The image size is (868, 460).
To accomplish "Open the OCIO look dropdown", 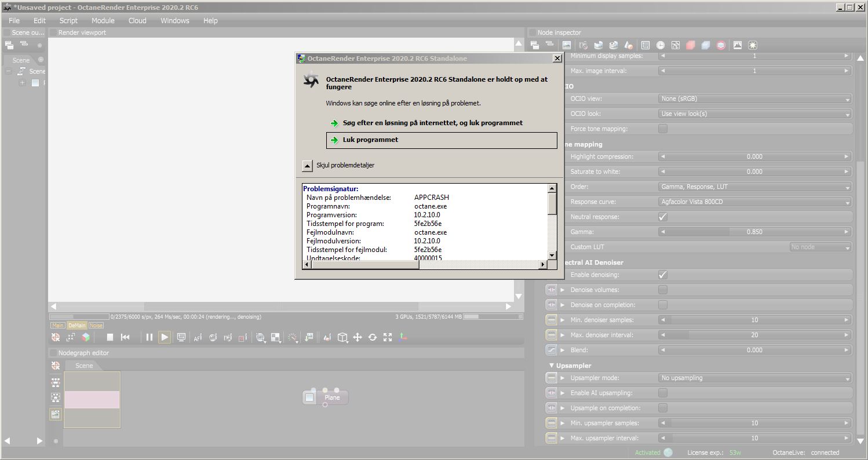I will click(755, 114).
